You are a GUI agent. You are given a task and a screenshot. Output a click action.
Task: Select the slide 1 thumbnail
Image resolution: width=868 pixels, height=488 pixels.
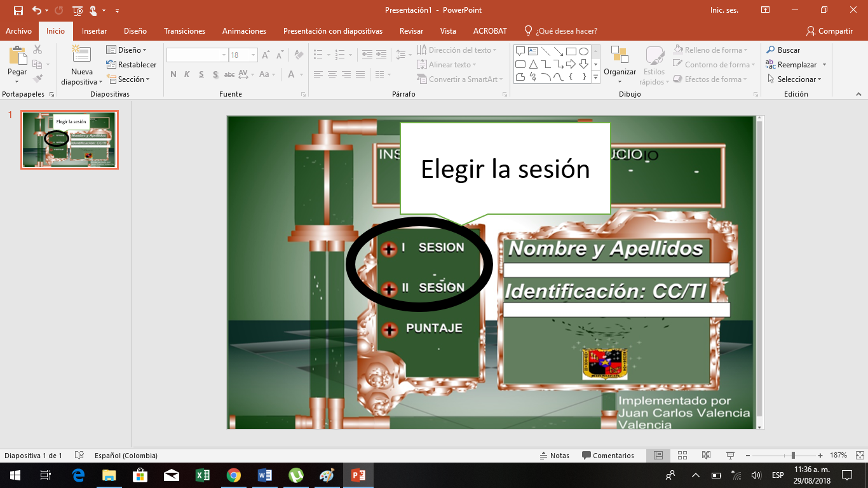click(x=69, y=140)
